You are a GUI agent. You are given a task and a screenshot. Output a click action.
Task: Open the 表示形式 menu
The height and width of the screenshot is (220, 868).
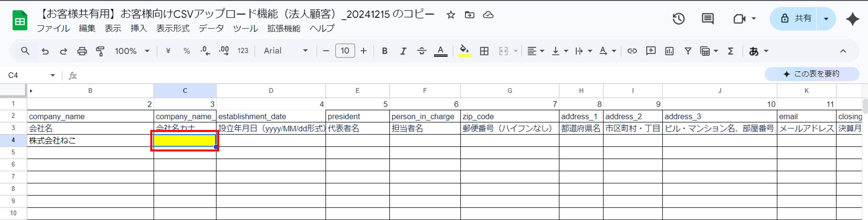pyautogui.click(x=173, y=29)
